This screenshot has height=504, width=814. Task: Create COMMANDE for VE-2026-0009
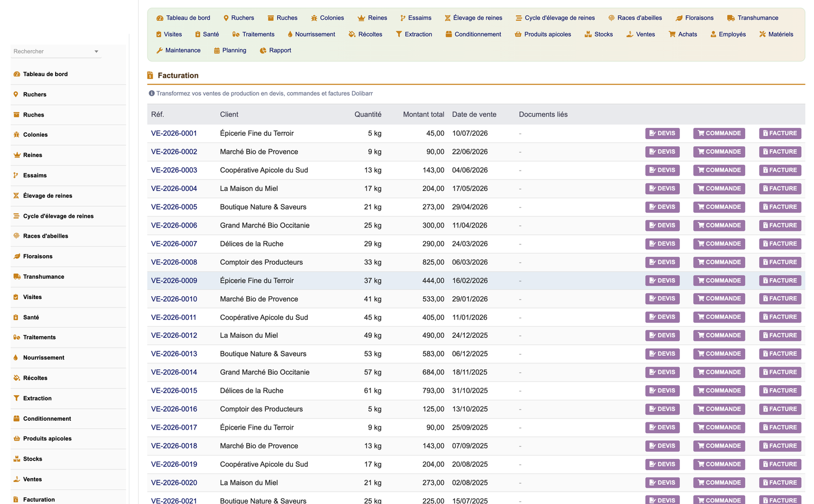(719, 280)
